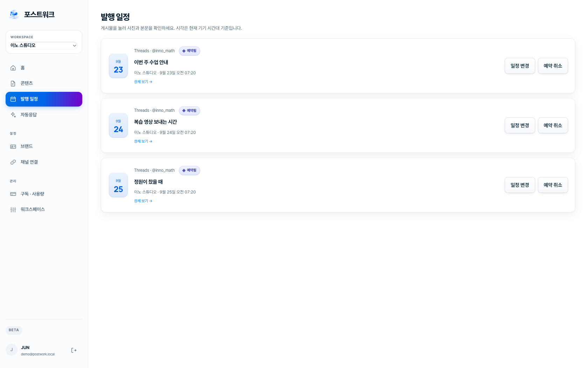
Task: Click the BETA badge
Action: (14, 330)
